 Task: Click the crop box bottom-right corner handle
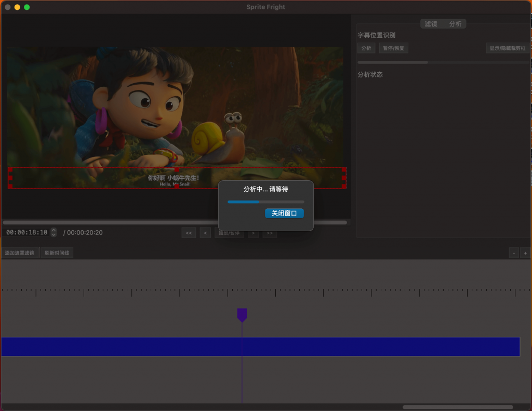(x=344, y=187)
